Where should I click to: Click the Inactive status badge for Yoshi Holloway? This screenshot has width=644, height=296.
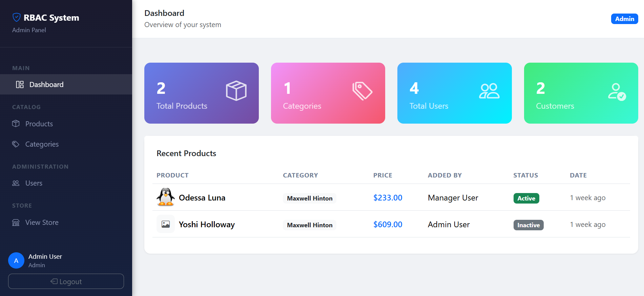click(528, 225)
